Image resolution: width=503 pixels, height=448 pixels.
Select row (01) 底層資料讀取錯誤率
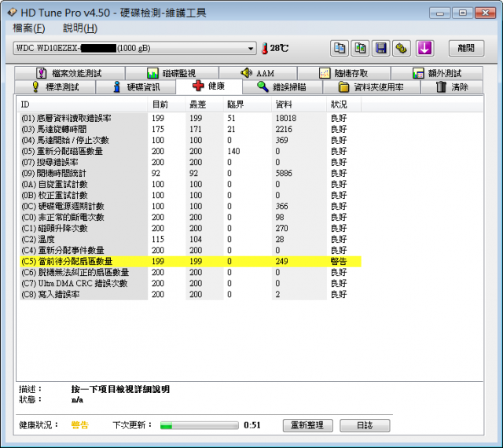coord(190,118)
